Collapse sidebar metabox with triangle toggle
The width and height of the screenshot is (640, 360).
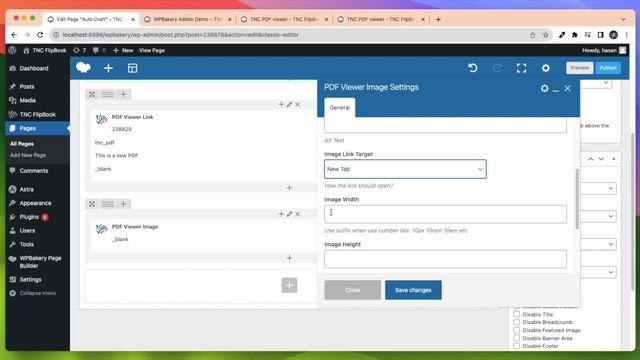(x=613, y=159)
